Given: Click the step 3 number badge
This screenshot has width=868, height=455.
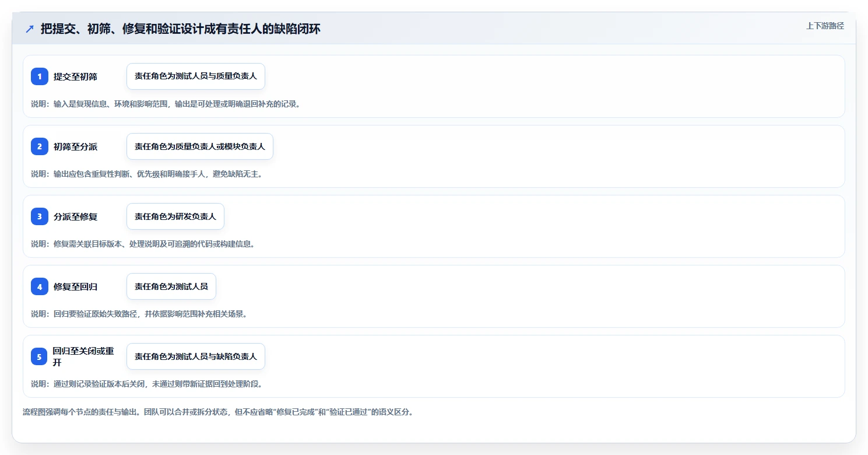Looking at the screenshot, I should coord(40,216).
